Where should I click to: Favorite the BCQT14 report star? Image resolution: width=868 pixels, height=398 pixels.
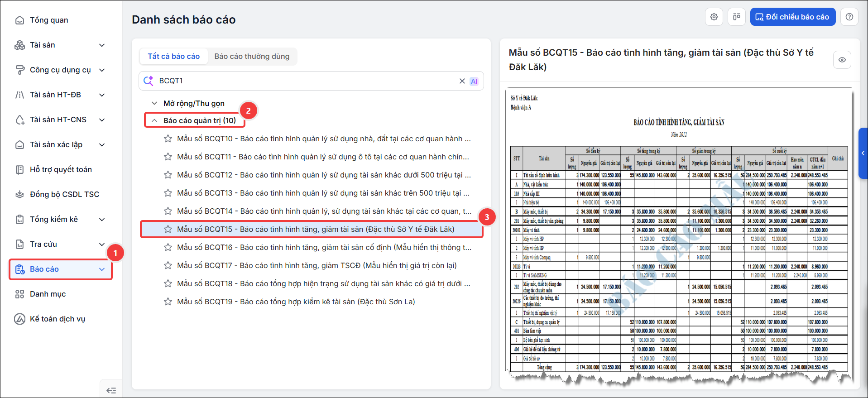168,211
